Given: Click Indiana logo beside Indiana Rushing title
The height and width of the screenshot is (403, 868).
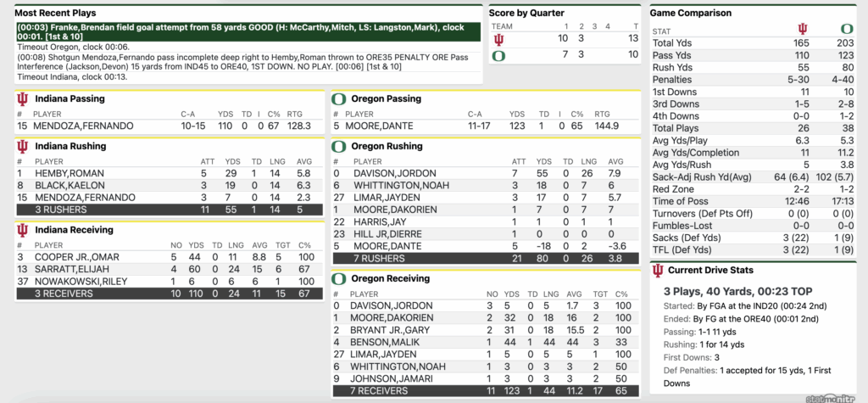Looking at the screenshot, I should click(x=23, y=147).
